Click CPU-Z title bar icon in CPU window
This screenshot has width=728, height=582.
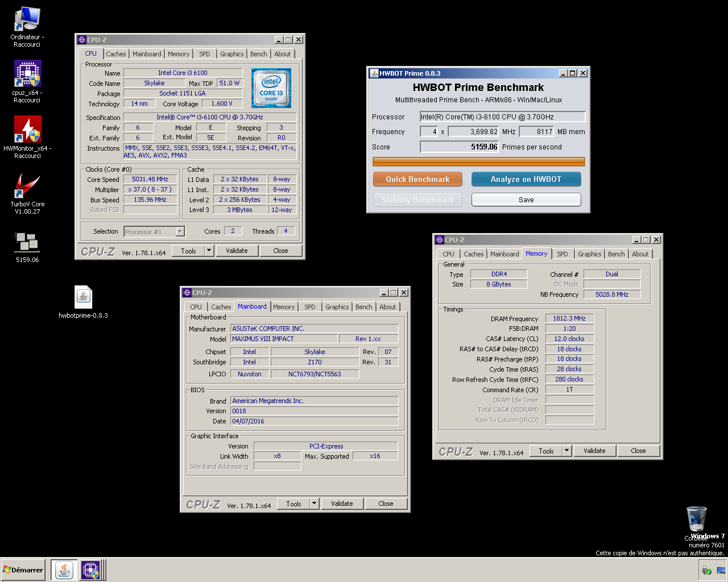[x=81, y=40]
